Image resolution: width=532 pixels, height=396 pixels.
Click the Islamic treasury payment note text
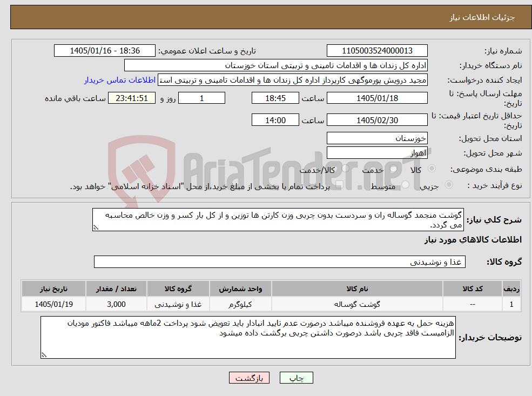(x=200, y=186)
